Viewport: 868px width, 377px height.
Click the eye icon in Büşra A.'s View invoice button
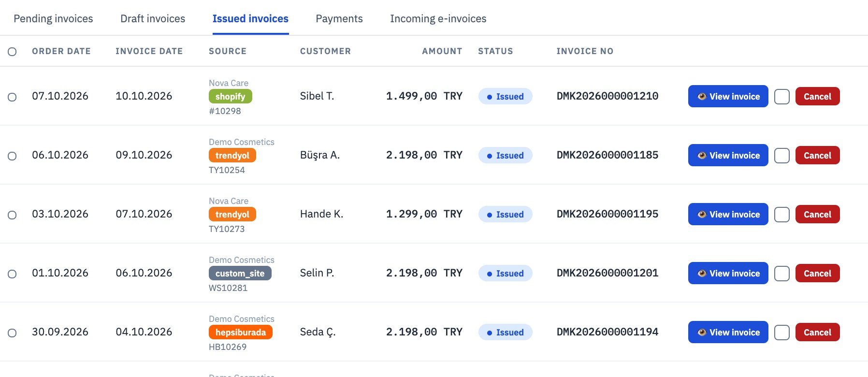702,155
